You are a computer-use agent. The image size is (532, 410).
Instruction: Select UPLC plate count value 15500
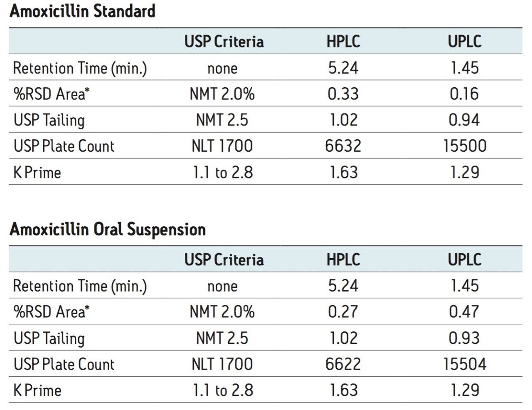(x=464, y=146)
